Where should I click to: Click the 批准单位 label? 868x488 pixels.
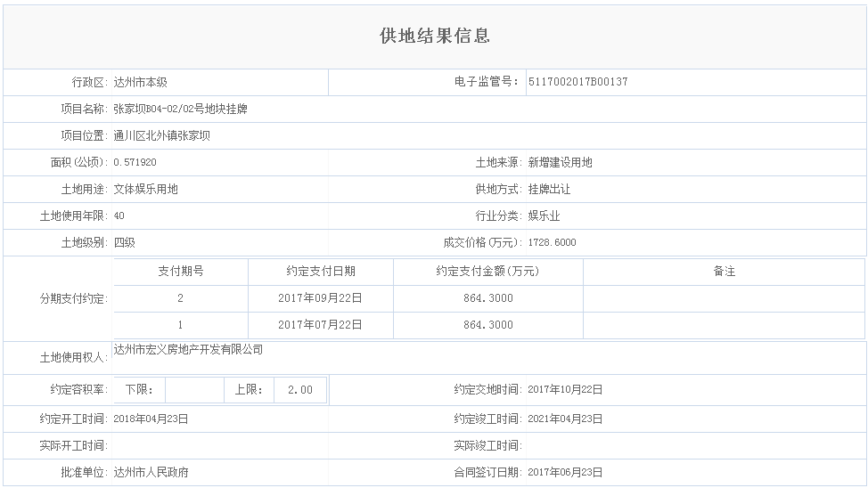click(85, 473)
